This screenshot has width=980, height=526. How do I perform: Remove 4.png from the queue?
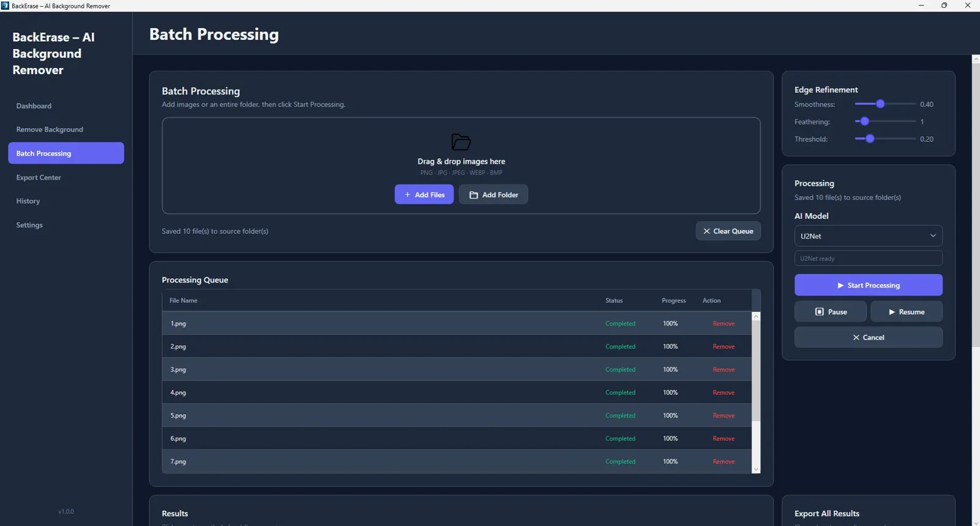723,392
